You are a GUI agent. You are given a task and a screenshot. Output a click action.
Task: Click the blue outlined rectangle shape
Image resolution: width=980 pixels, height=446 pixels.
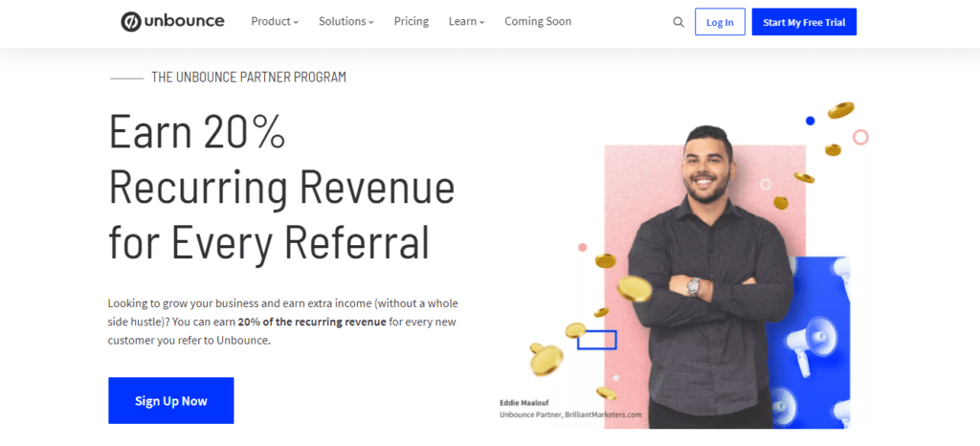coord(597,340)
